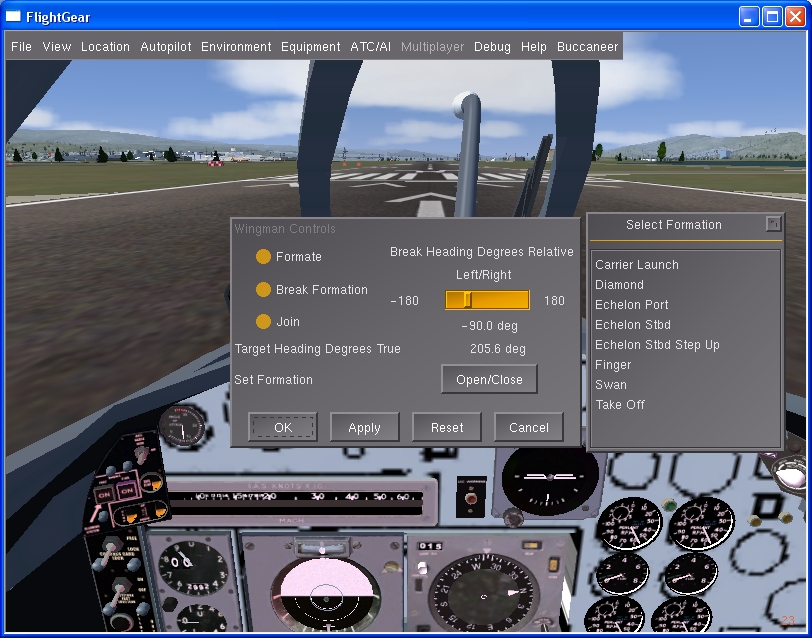Open the Autopilot menu

pyautogui.click(x=166, y=47)
